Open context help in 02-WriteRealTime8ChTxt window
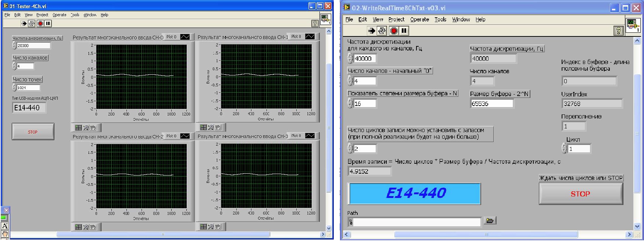The image size is (644, 241). 619,31
